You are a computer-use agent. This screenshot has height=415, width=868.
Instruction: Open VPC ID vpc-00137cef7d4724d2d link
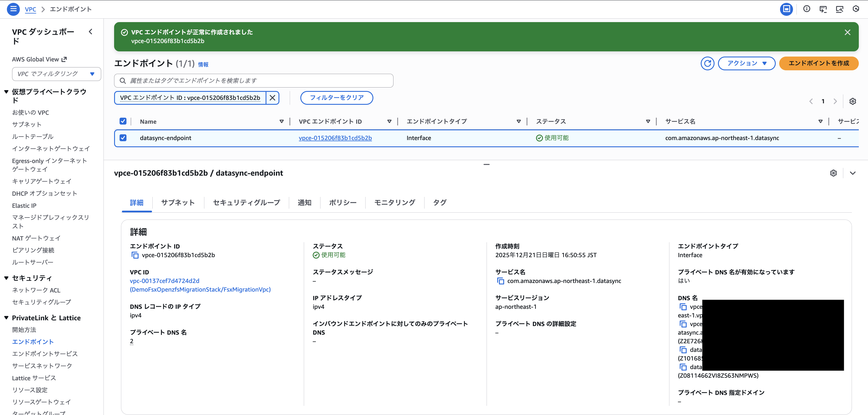164,281
